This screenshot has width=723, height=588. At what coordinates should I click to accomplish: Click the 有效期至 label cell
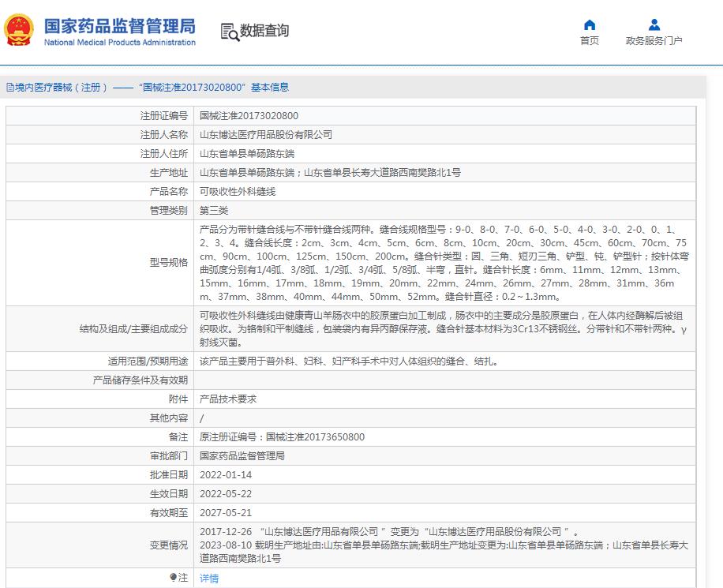99,512
